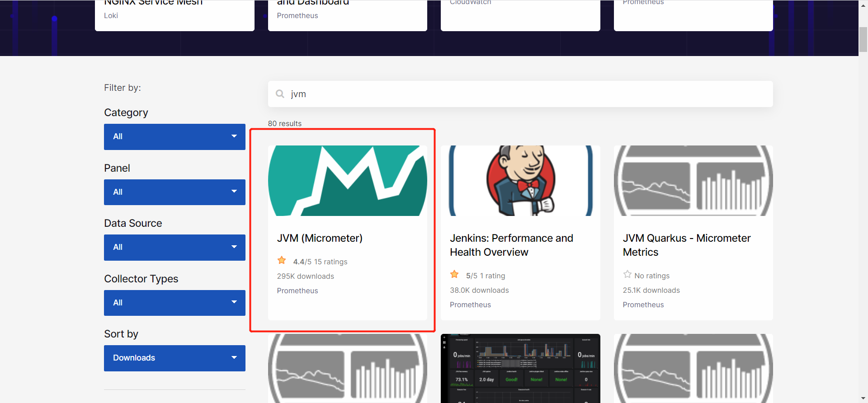Click the JVM Quarkus grey chart thumbnail
This screenshot has width=868, height=403.
(x=693, y=181)
